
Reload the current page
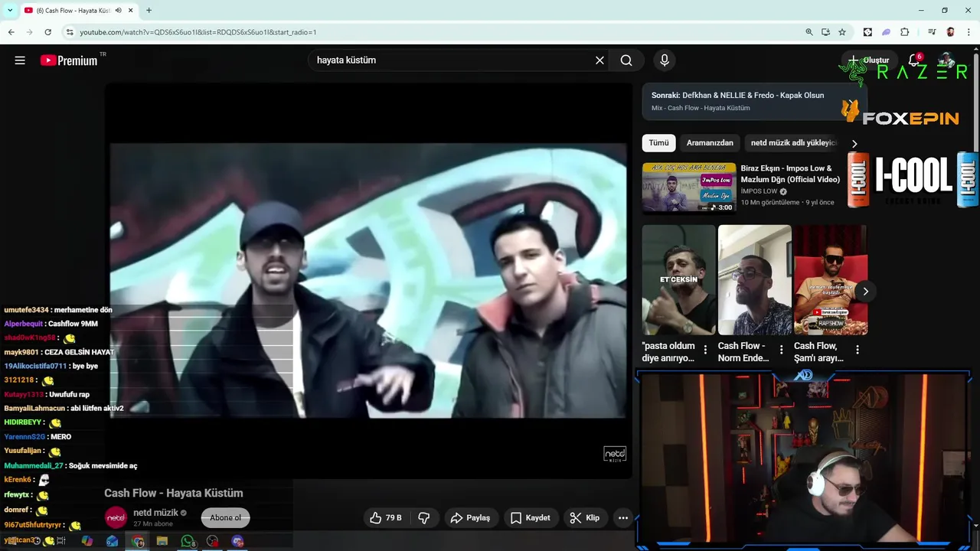click(x=47, y=32)
